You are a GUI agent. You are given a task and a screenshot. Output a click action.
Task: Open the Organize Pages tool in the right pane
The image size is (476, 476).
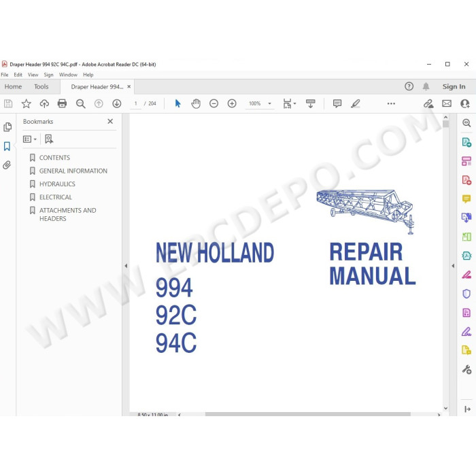pos(466,161)
